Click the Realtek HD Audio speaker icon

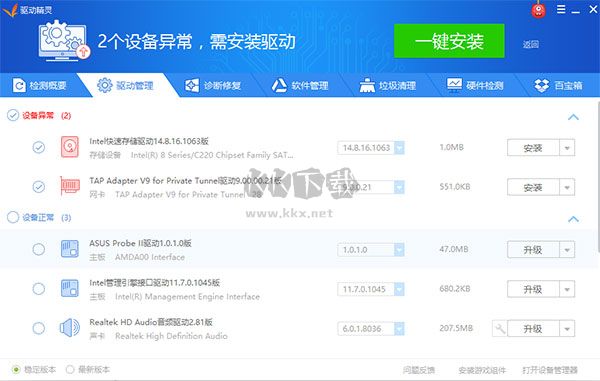(x=70, y=328)
